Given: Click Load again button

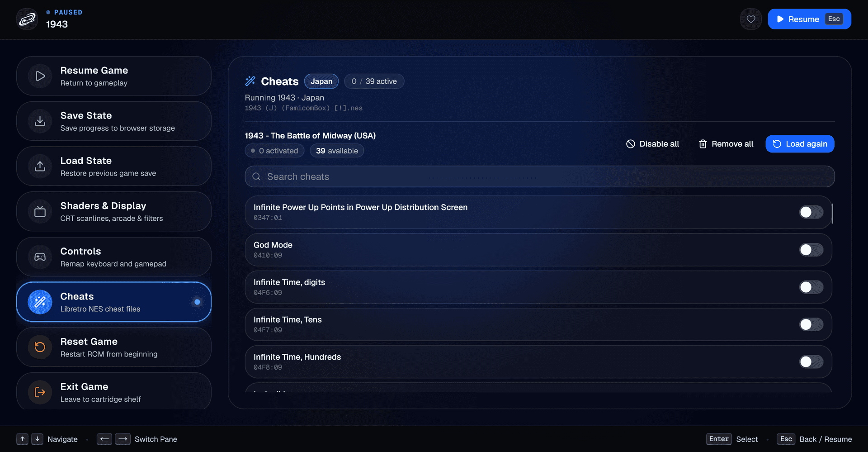Looking at the screenshot, I should 800,144.
